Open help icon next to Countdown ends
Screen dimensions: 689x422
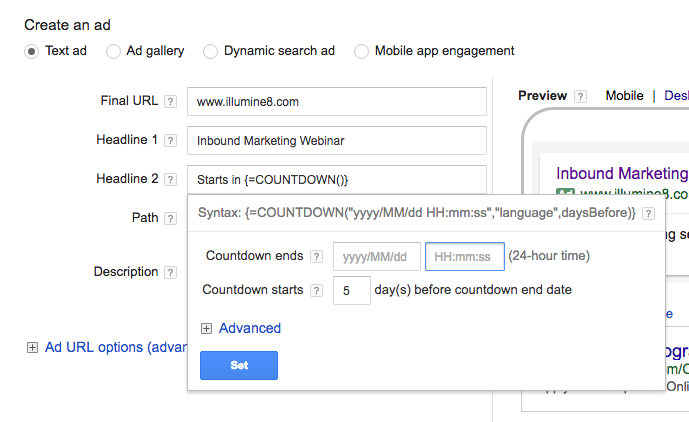(316, 257)
